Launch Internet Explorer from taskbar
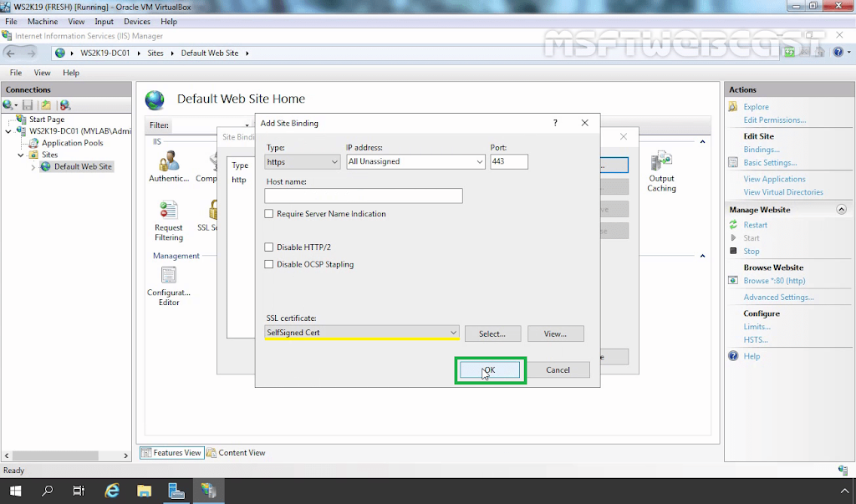The width and height of the screenshot is (856, 504). pyautogui.click(x=112, y=491)
